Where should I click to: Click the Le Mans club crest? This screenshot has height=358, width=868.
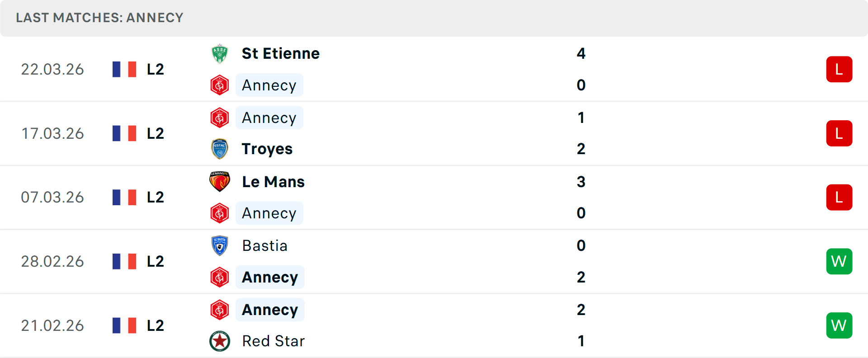(x=220, y=182)
